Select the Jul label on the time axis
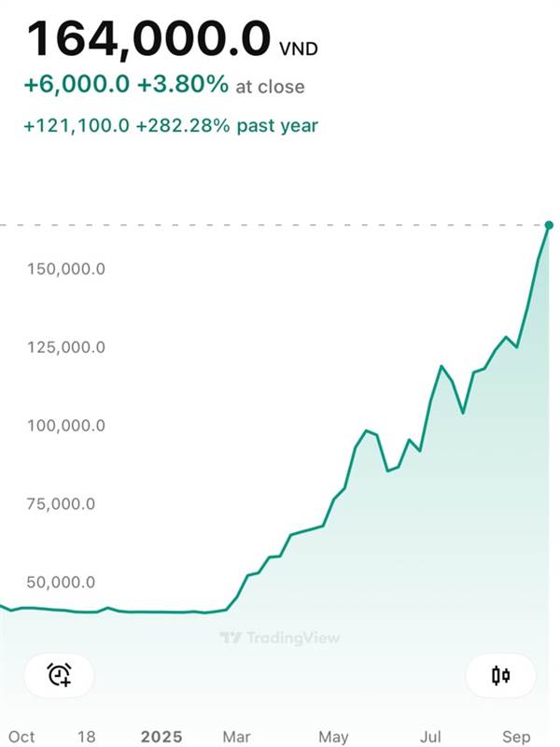Image resolution: width=560 pixels, height=747 pixels. [430, 737]
